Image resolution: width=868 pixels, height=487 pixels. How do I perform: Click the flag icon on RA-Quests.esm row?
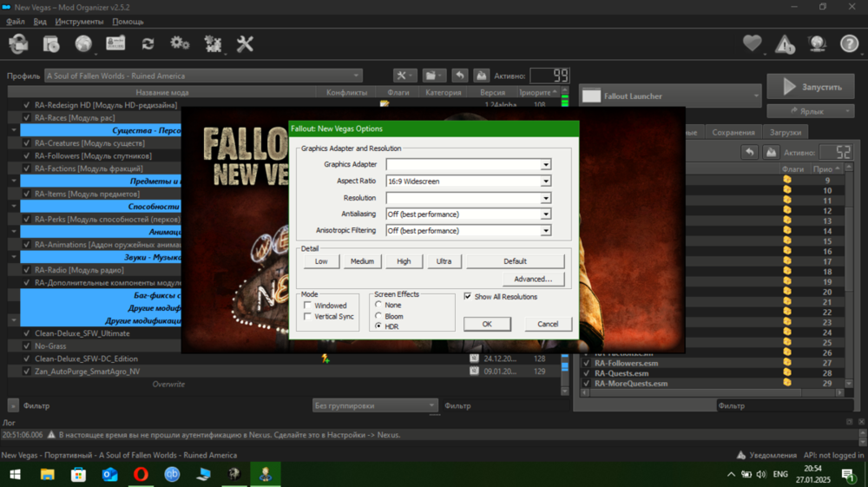(786, 373)
